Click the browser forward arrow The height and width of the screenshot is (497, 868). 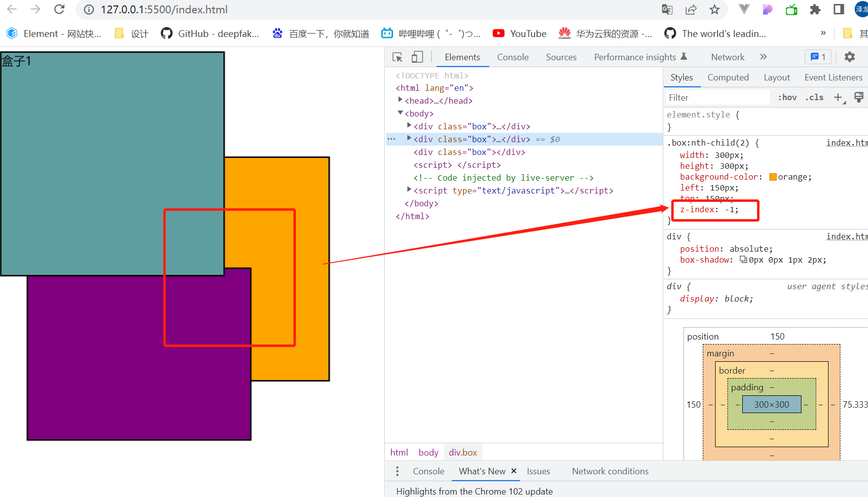36,9
